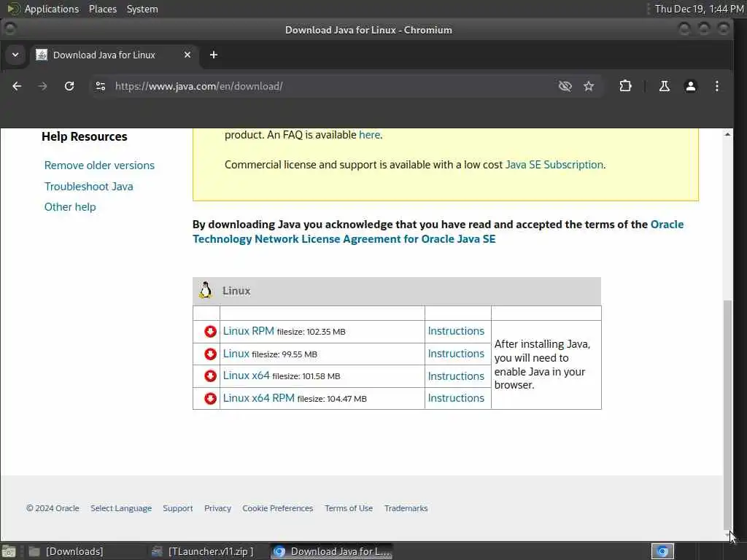Screen dimensions: 747x560
Task: Click workspace switcher in bottom panel
Action: [662, 551]
